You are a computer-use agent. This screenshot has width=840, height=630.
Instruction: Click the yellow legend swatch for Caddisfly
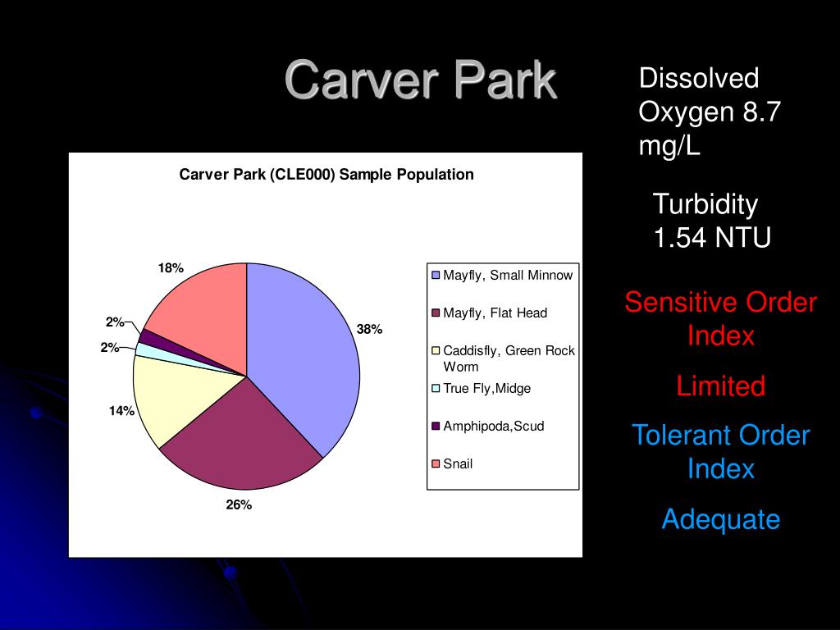[x=436, y=350]
